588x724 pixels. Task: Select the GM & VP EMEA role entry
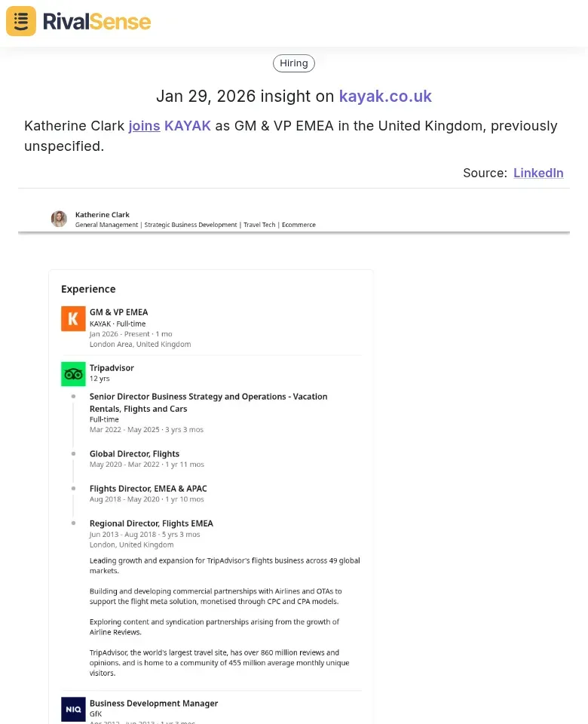click(x=118, y=311)
